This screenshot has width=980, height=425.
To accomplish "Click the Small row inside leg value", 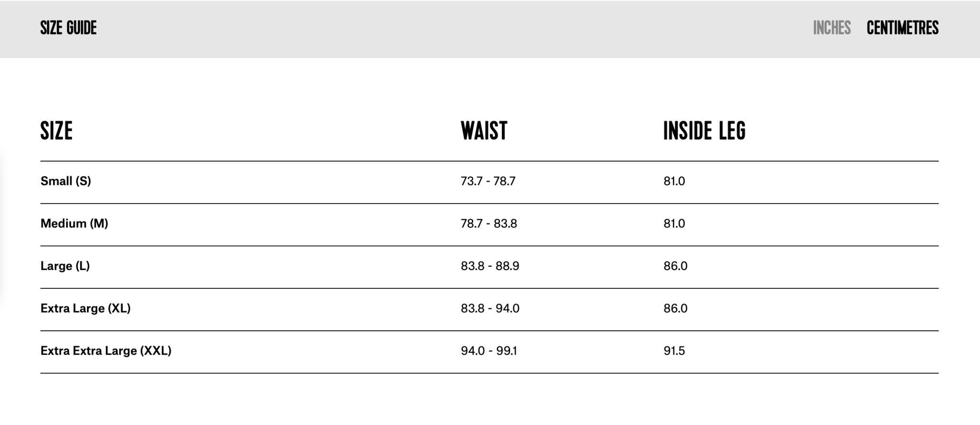I will pos(674,181).
